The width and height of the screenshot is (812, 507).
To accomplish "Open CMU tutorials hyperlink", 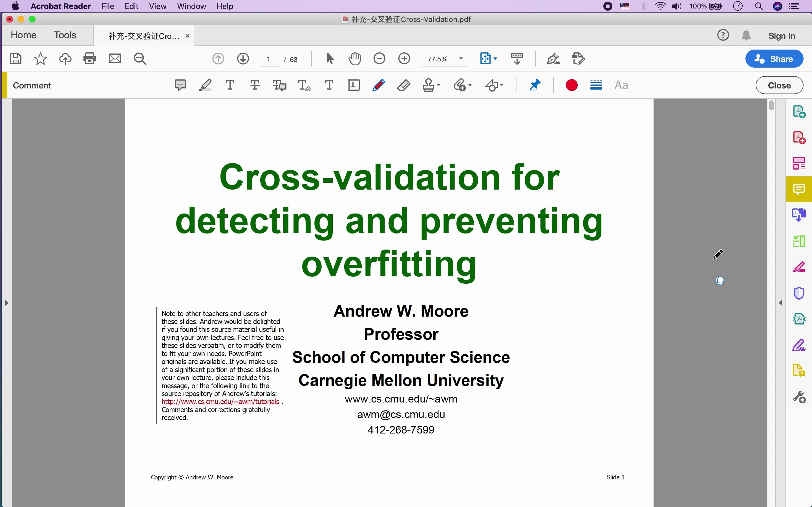I will (219, 402).
